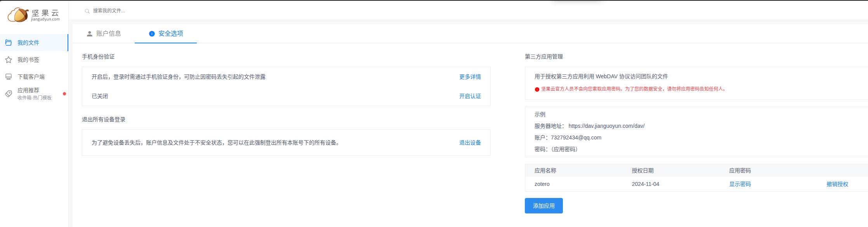
Task: Click the 已关闭 status text
Action: [100, 96]
